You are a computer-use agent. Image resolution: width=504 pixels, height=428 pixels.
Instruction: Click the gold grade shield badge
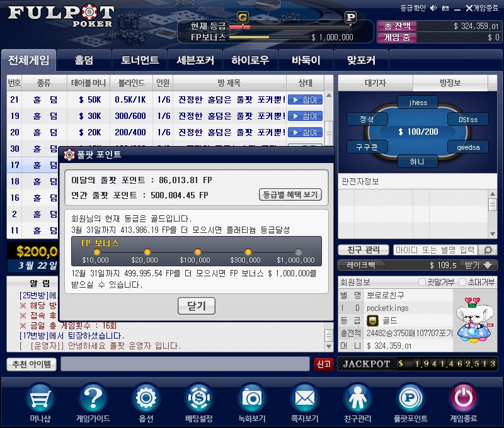(372, 320)
